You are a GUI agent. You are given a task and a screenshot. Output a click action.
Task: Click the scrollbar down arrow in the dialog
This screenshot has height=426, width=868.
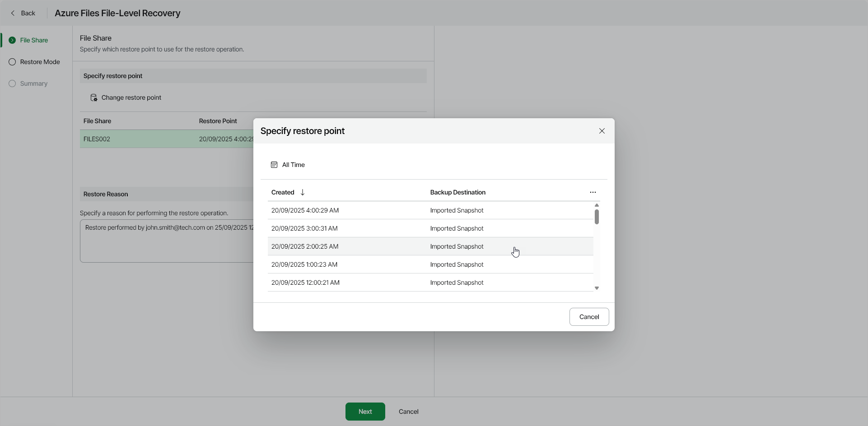coord(597,287)
